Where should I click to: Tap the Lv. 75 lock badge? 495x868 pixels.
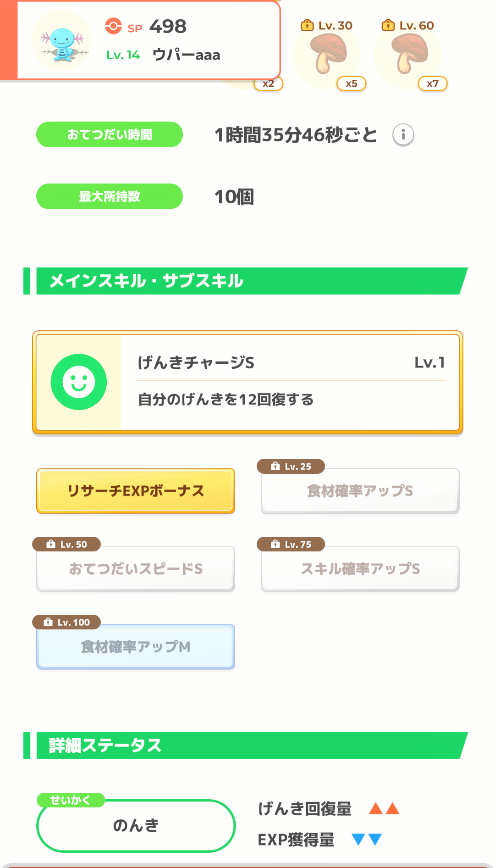tap(291, 545)
